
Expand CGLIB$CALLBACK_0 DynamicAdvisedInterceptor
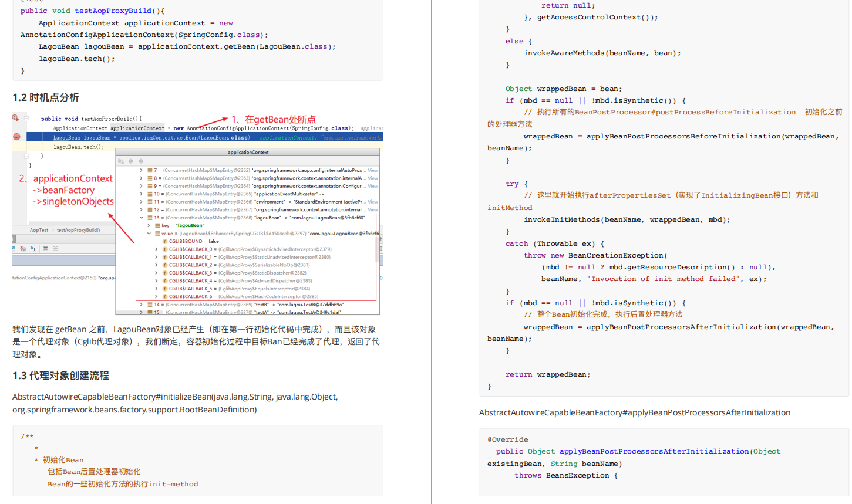click(x=156, y=249)
